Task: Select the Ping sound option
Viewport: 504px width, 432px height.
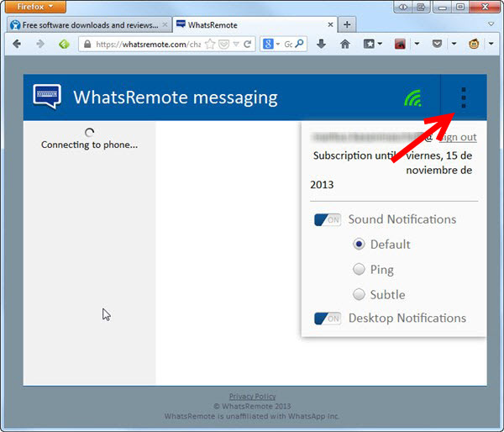Action: 359,270
